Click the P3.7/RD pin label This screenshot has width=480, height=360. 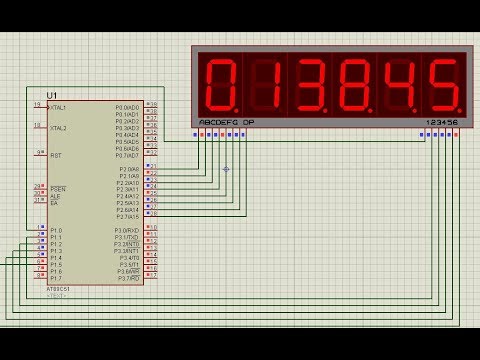tap(129, 278)
